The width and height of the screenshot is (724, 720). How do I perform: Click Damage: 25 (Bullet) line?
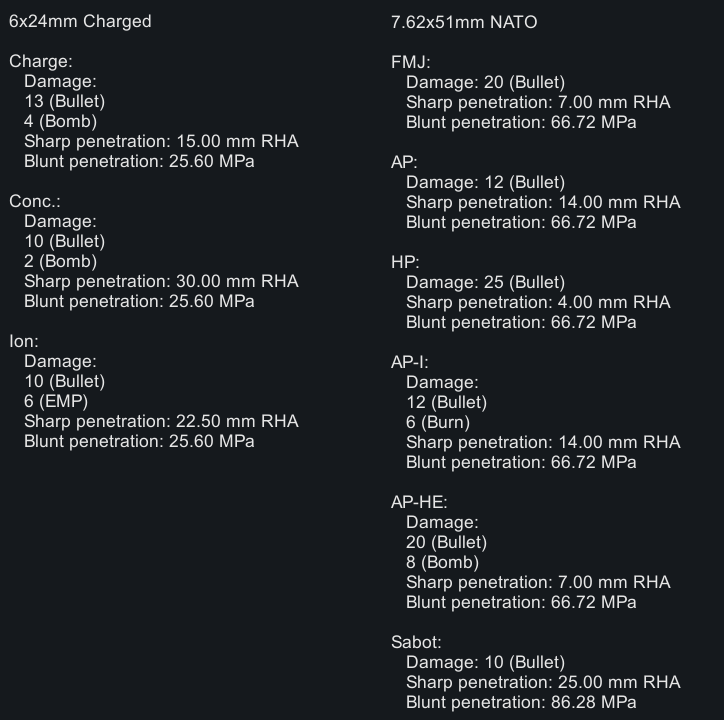point(485,282)
